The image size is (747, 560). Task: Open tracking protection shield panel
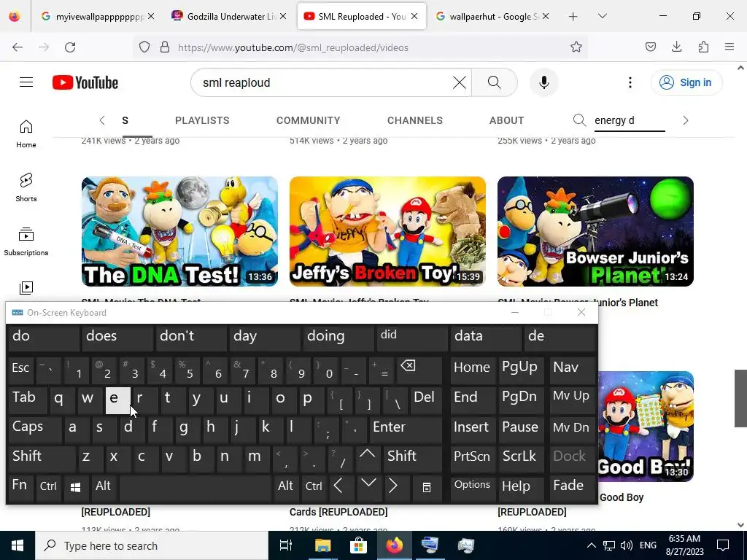(144, 47)
